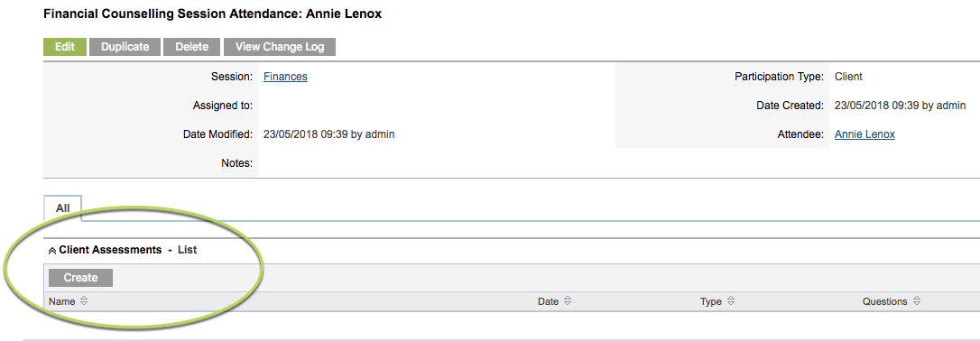
Task: Click the green Edit button
Action: pyautogui.click(x=65, y=47)
